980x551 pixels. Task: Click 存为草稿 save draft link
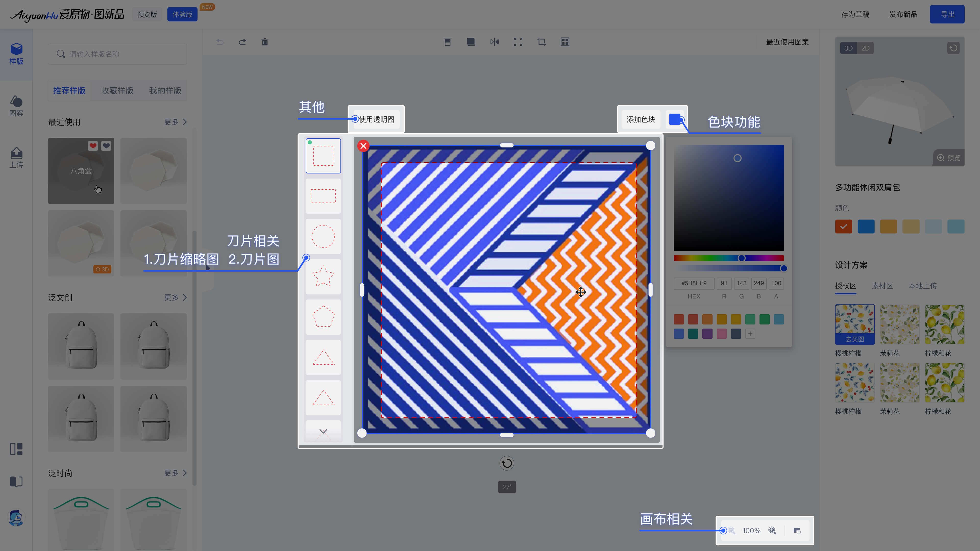[x=855, y=15]
